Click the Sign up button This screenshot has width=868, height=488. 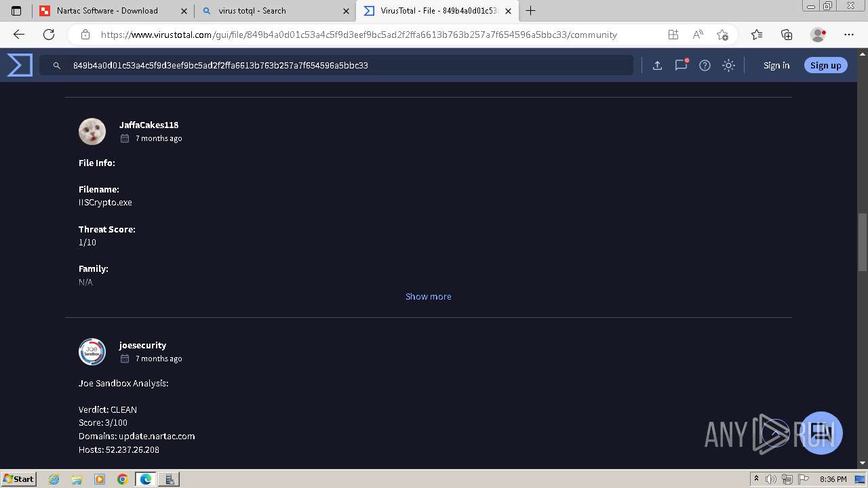[x=825, y=65]
